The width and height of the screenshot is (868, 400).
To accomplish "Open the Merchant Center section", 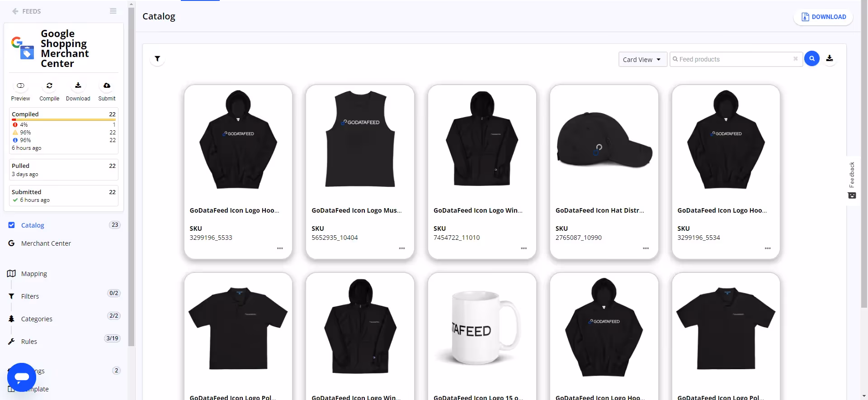I will [46, 243].
